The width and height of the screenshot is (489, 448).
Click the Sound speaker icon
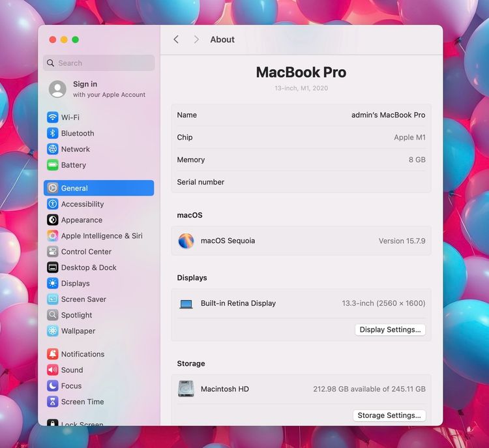pyautogui.click(x=52, y=370)
